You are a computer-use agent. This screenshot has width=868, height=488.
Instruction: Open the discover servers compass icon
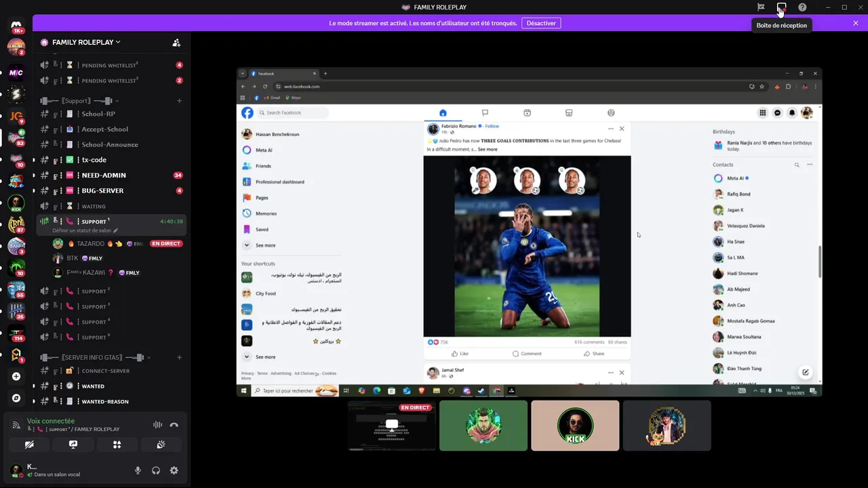16,398
